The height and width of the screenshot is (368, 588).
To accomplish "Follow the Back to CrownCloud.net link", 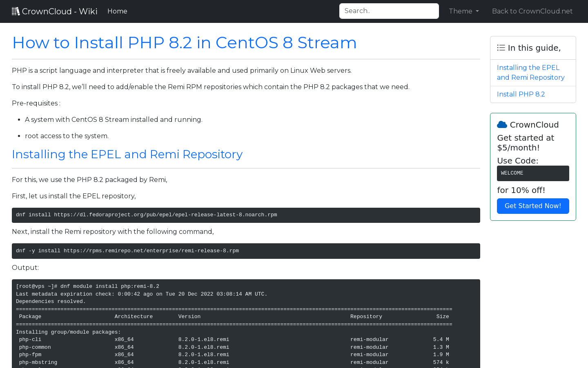I will pyautogui.click(x=532, y=11).
